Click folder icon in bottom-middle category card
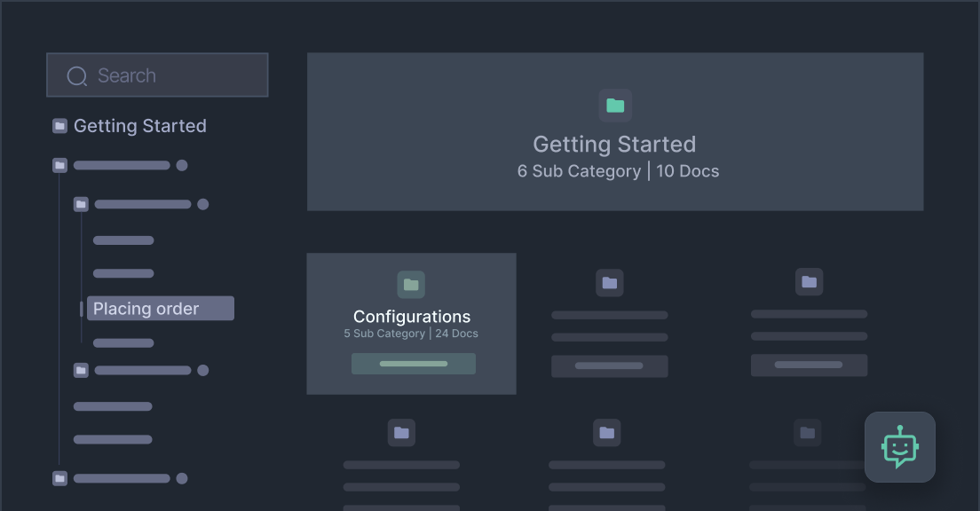The width and height of the screenshot is (980, 511). pos(606,433)
